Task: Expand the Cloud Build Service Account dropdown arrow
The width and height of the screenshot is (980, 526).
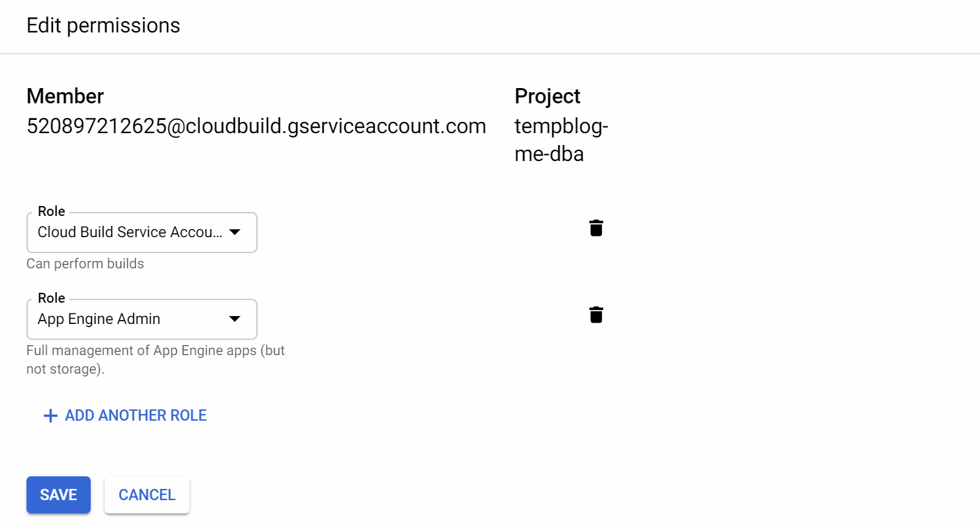Action: click(234, 233)
